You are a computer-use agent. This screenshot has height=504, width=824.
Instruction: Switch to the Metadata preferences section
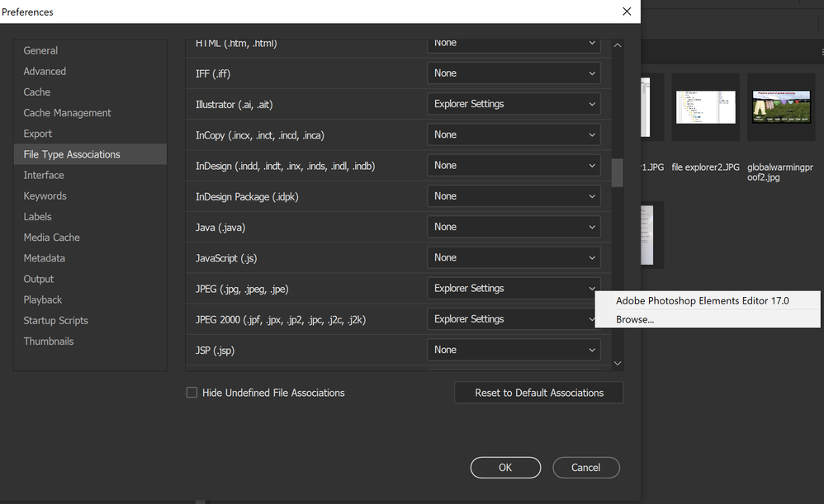(x=44, y=258)
